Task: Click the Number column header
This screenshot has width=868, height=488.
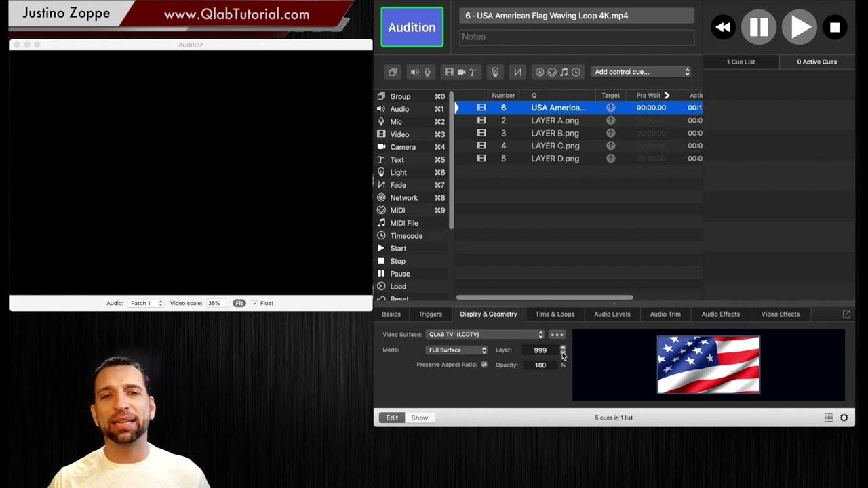Action: [503, 96]
